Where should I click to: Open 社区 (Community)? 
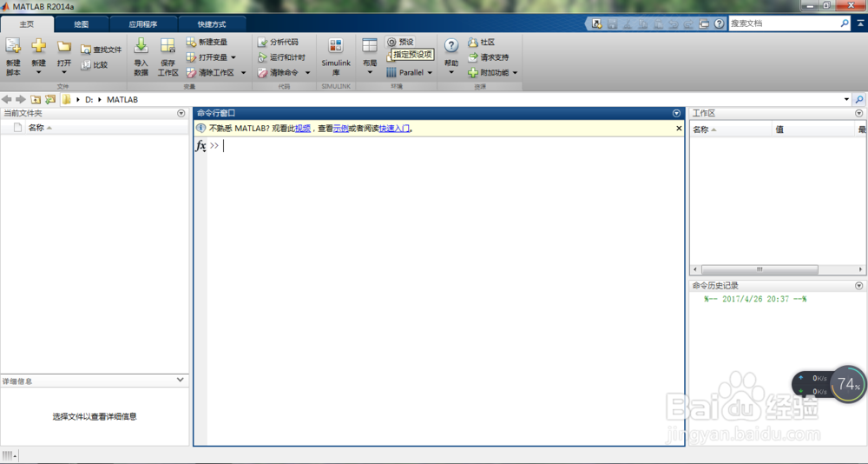point(481,42)
